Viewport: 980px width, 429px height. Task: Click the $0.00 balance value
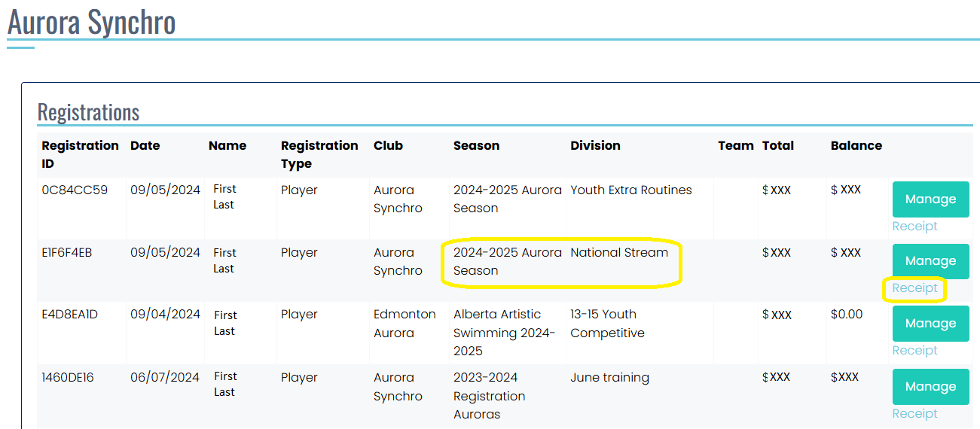pyautogui.click(x=847, y=315)
